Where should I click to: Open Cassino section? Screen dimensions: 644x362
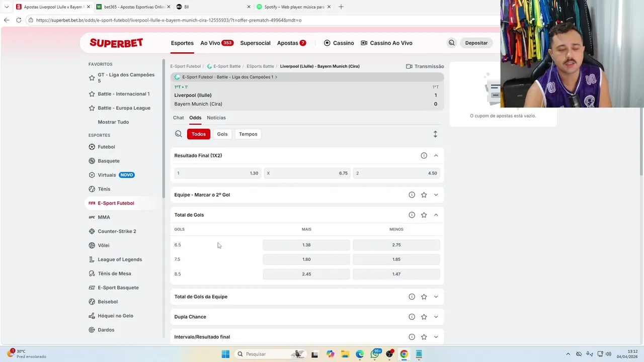point(339,43)
